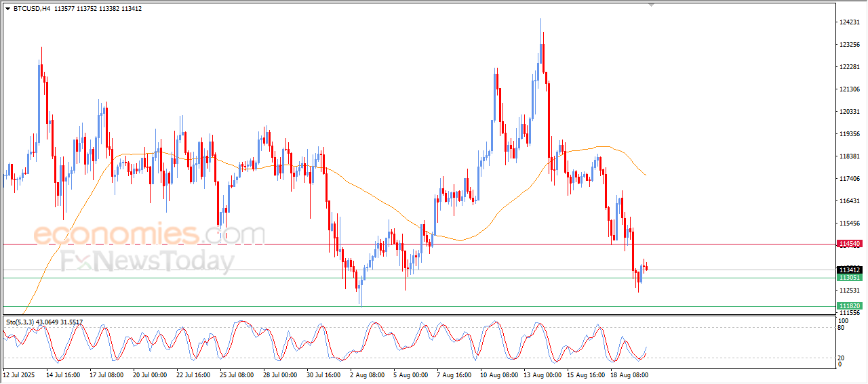
Task: Click the BTCUSD,H4 symbol label
Action: (32, 9)
